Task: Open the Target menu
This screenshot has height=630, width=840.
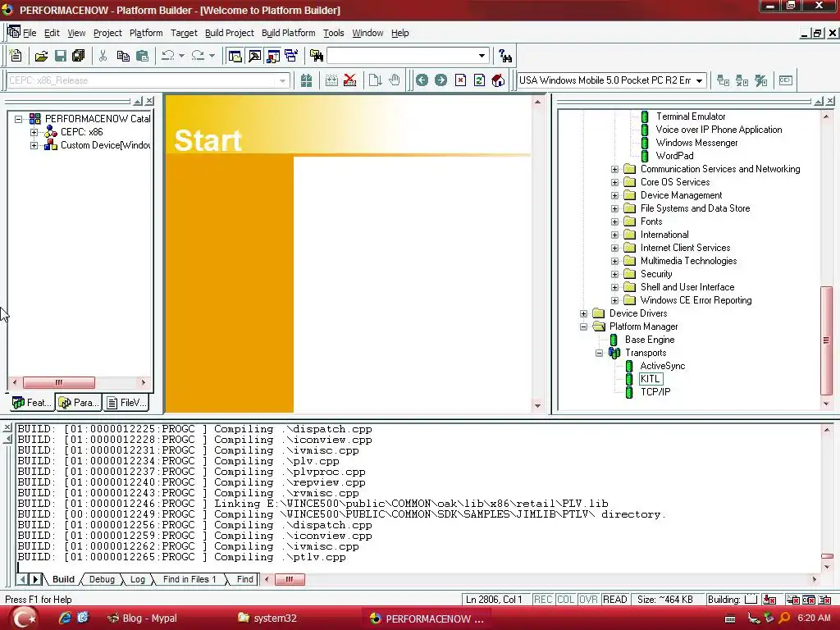Action: (184, 33)
